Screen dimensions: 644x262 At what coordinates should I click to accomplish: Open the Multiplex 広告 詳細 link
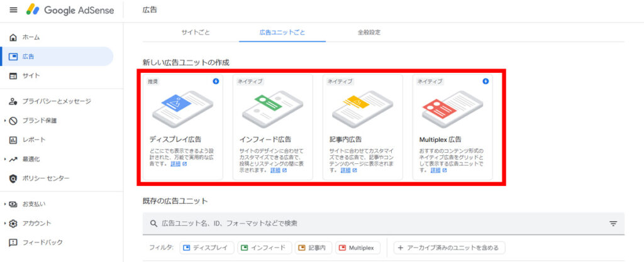pos(435,170)
